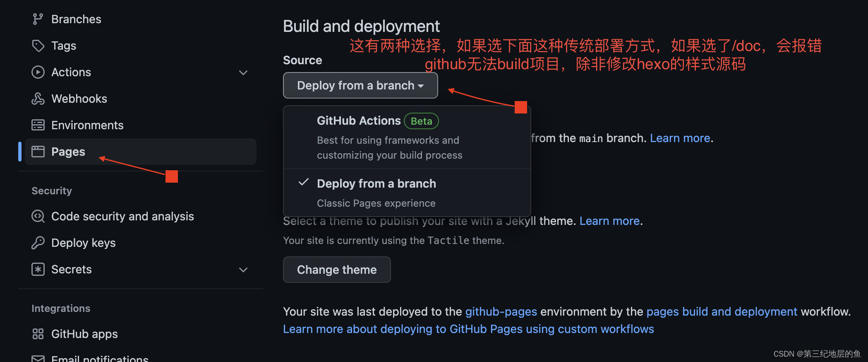Click the Webhooks sidebar icon
The width and height of the screenshot is (868, 362).
pos(38,99)
